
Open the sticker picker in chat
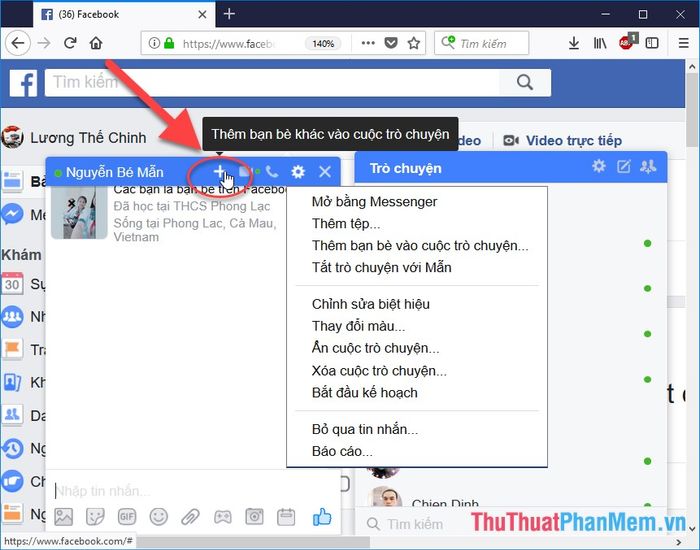pyautogui.click(x=95, y=517)
